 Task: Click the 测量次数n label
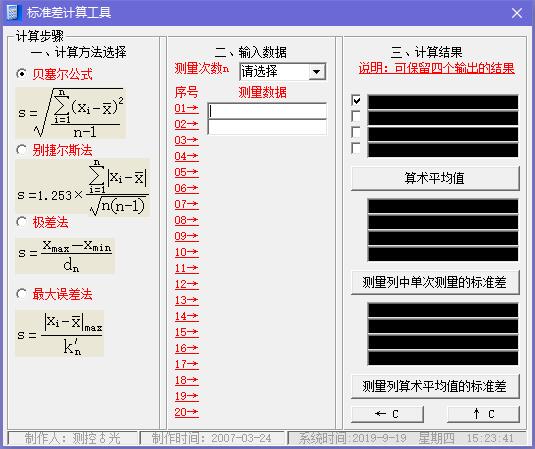pyautogui.click(x=202, y=69)
